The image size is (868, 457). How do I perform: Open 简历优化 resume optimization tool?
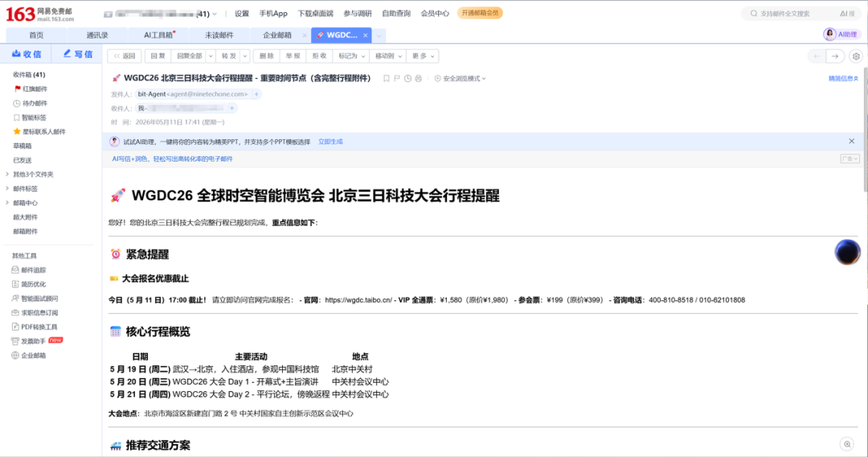(29, 284)
